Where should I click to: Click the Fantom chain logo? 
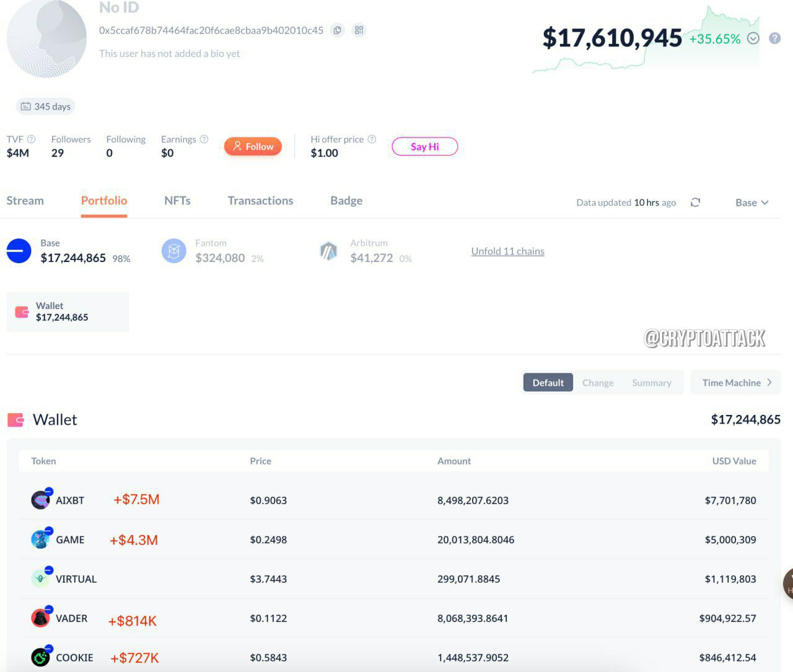[173, 251]
